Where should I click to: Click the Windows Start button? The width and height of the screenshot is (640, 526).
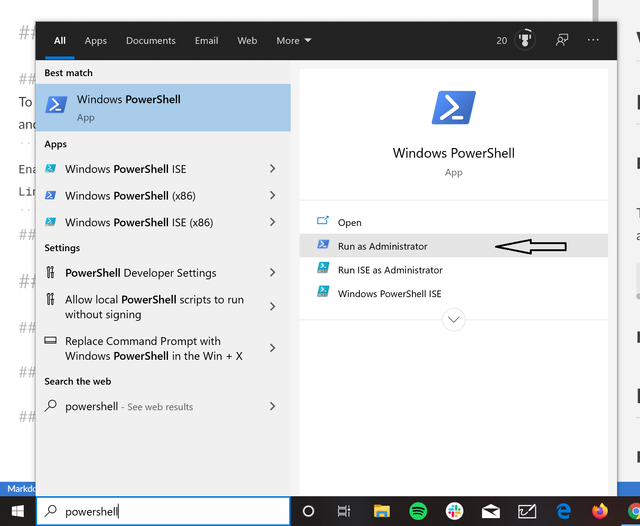click(x=18, y=511)
